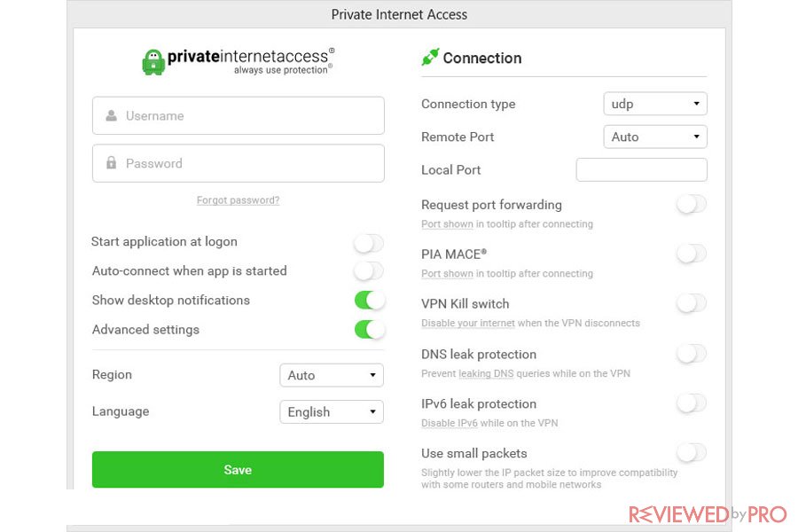
Task: Turn on DNS leak protection
Action: [x=692, y=353]
